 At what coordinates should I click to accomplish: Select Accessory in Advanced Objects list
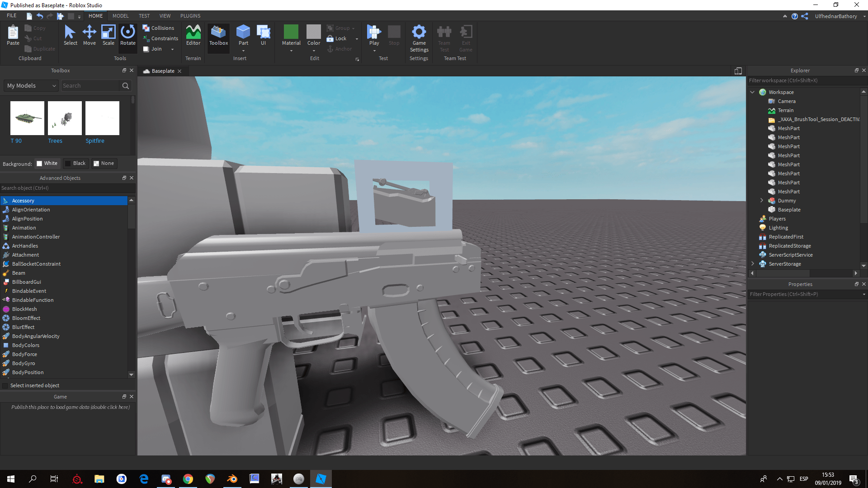24,200
